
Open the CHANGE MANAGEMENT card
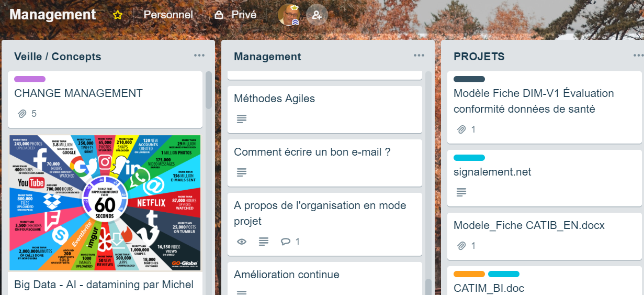tap(105, 100)
